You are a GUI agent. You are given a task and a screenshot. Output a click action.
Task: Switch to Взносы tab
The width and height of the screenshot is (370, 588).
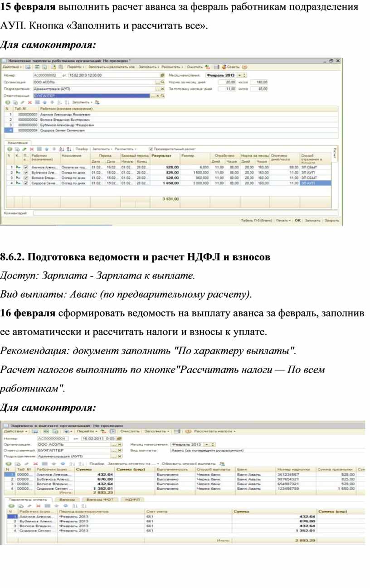[67, 499]
